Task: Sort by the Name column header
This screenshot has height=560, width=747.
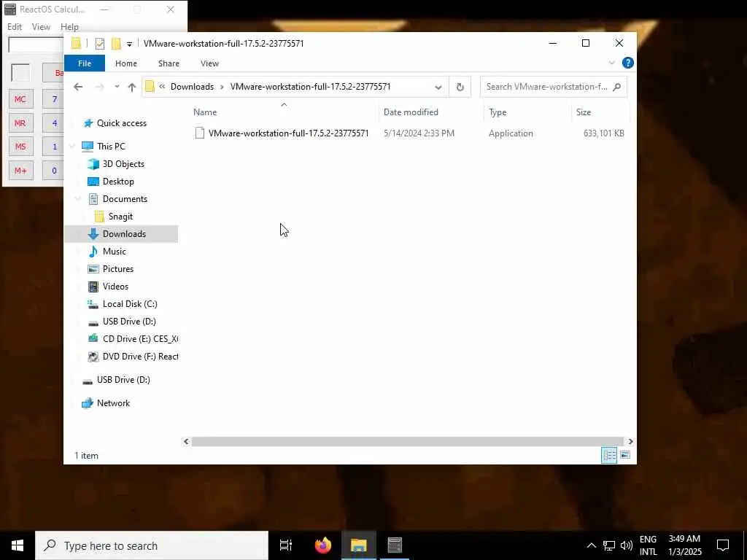Action: tap(205, 112)
